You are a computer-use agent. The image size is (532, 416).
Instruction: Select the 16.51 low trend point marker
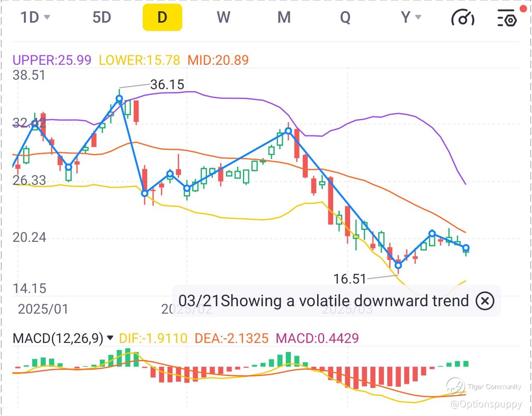[x=398, y=265]
